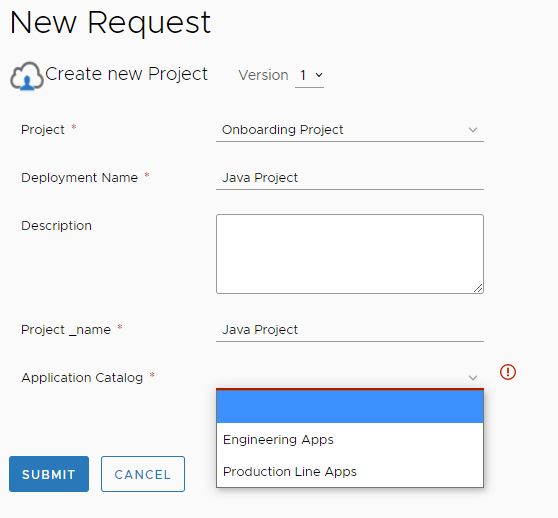558x518 pixels.
Task: Click the Create new Project title
Action: coord(126,74)
